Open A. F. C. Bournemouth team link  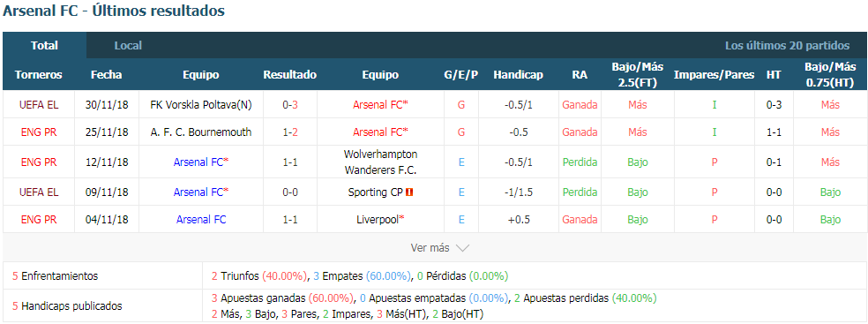click(x=201, y=132)
